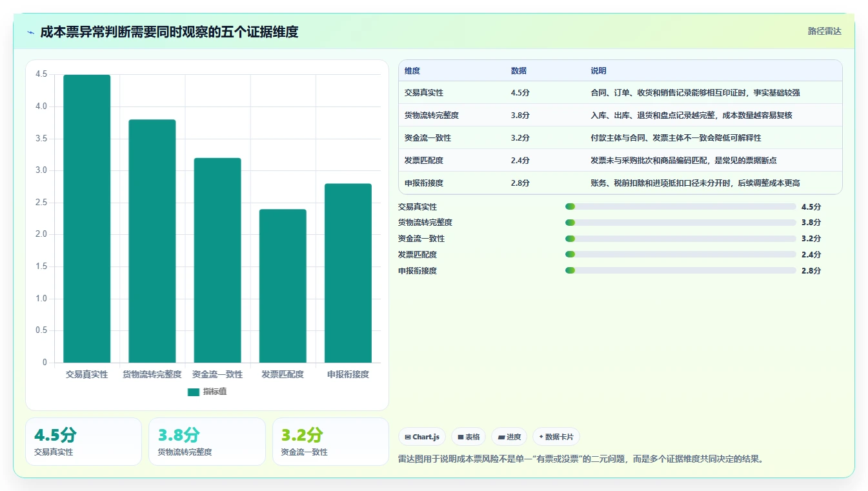This screenshot has height=491, width=868.
Task: Click the 资金流一致性 progress bar
Action: (x=680, y=239)
